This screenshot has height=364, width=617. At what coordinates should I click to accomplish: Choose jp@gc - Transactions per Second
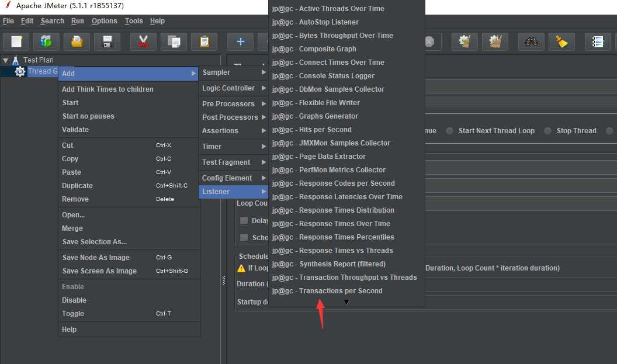coord(346,291)
